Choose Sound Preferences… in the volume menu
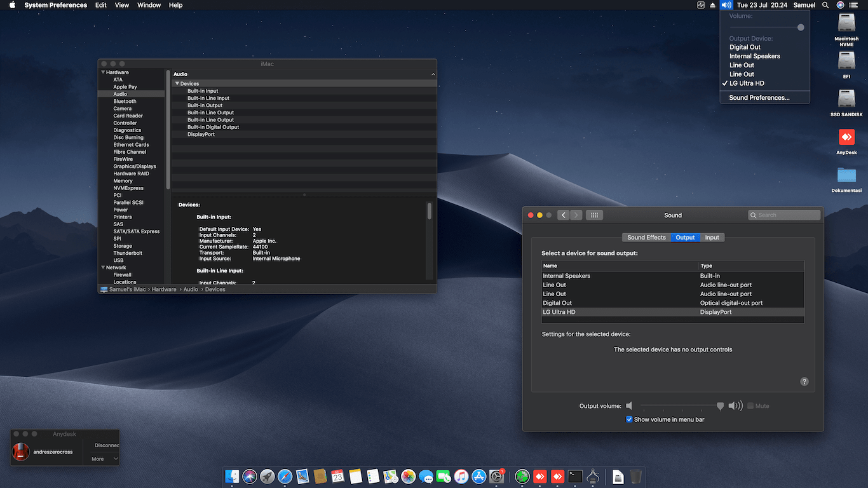 pos(759,98)
